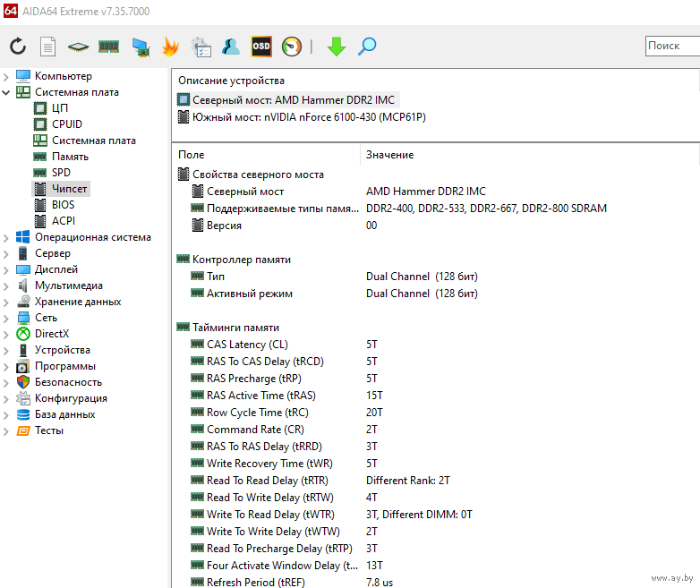Image resolution: width=700 pixels, height=588 pixels.
Task: Select Северный мост: AMD Hammer device entry
Action: pos(294,99)
